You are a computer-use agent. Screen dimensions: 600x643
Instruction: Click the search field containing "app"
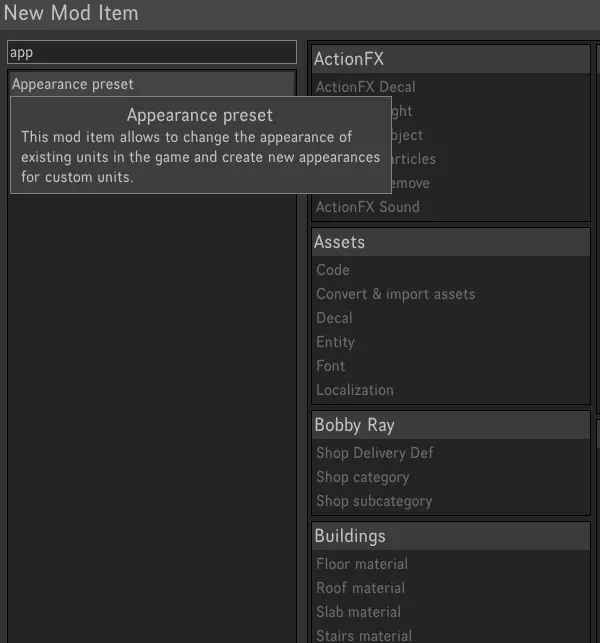[x=152, y=53]
